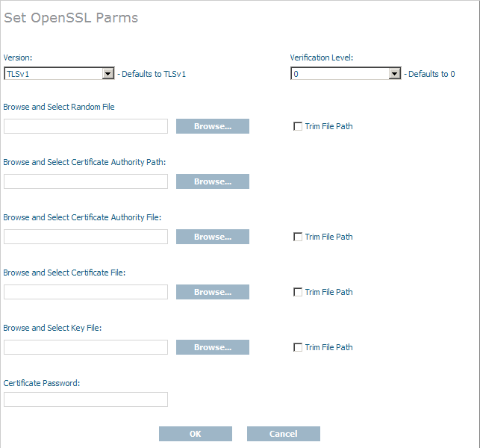Click into the Certificate File text field
This screenshot has width=480, height=448.
86,292
